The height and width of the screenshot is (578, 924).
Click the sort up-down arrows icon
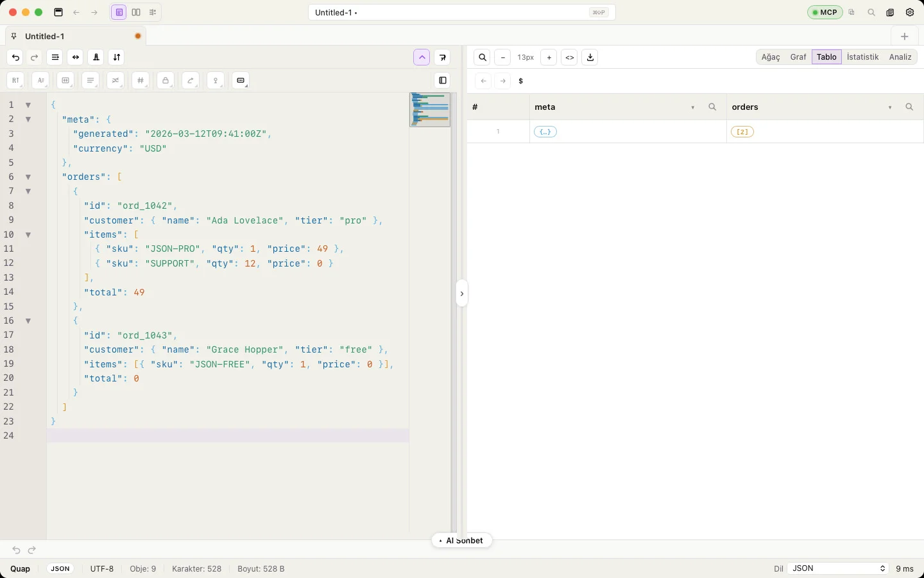pos(117,57)
